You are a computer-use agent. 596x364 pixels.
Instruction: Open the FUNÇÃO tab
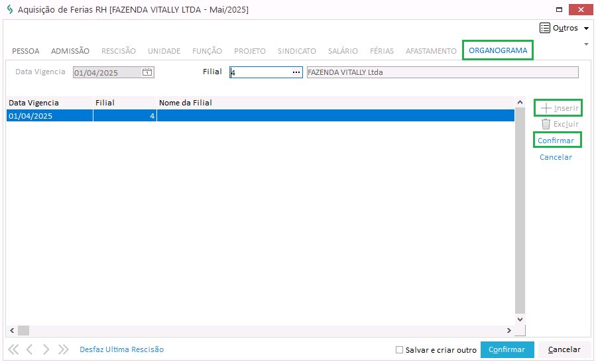pos(207,51)
